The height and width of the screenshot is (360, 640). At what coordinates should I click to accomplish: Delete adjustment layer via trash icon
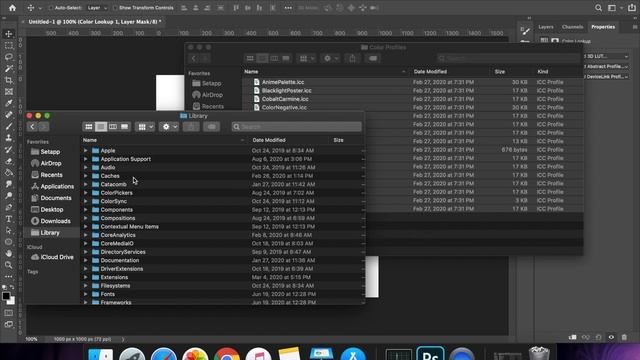click(x=624, y=337)
